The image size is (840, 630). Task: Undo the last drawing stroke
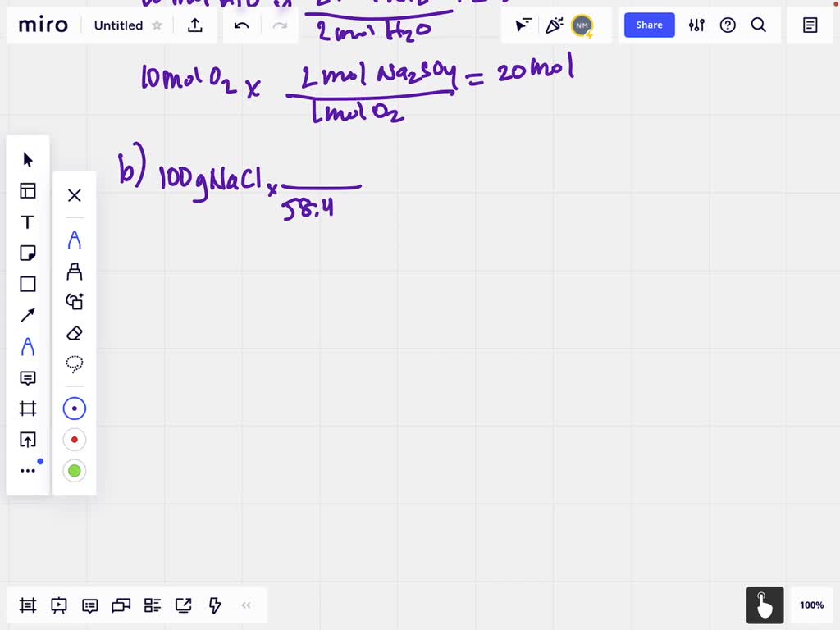[x=241, y=25]
